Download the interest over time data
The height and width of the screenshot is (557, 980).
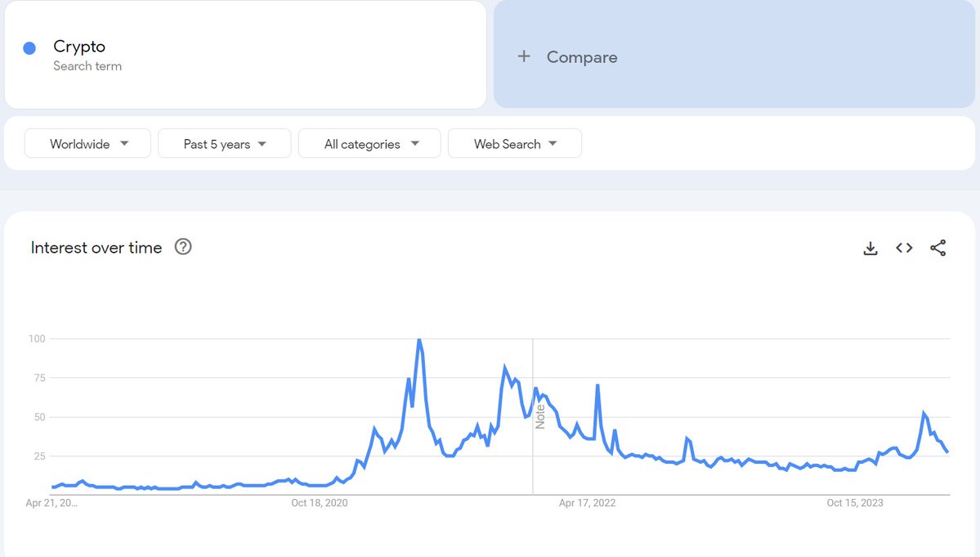(870, 248)
